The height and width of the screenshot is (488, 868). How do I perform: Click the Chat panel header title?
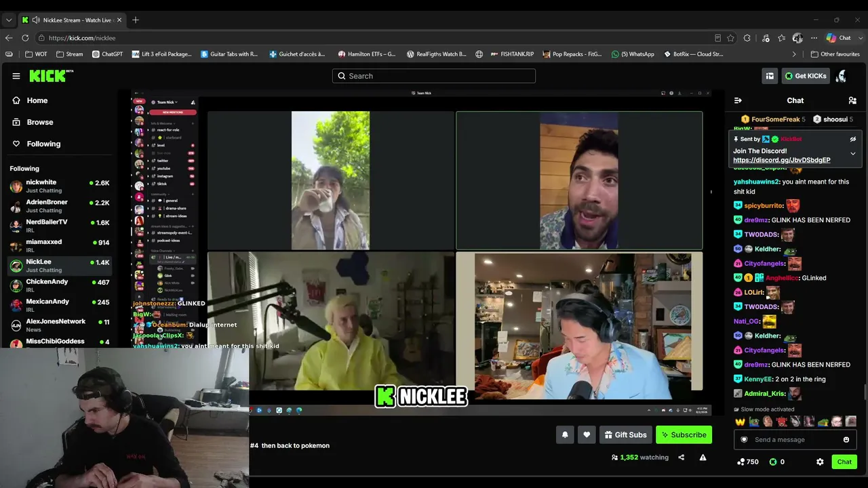click(x=795, y=100)
